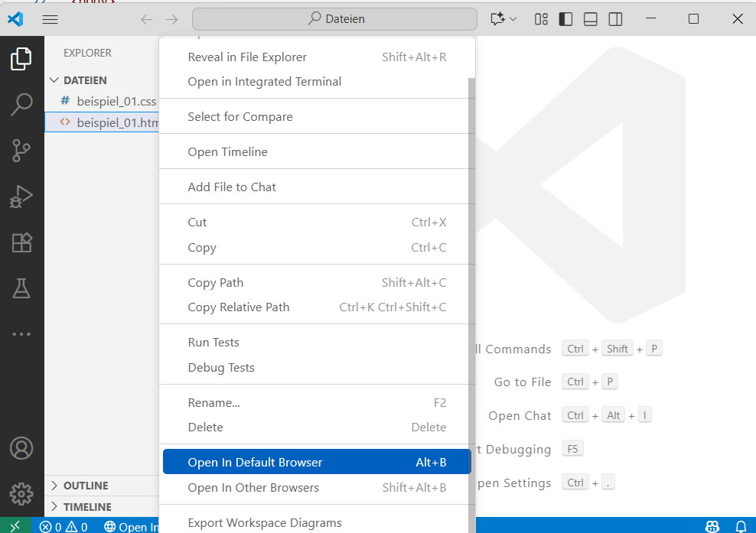The height and width of the screenshot is (533, 756).
Task: Expand the OUTLINE section
Action: click(x=86, y=486)
